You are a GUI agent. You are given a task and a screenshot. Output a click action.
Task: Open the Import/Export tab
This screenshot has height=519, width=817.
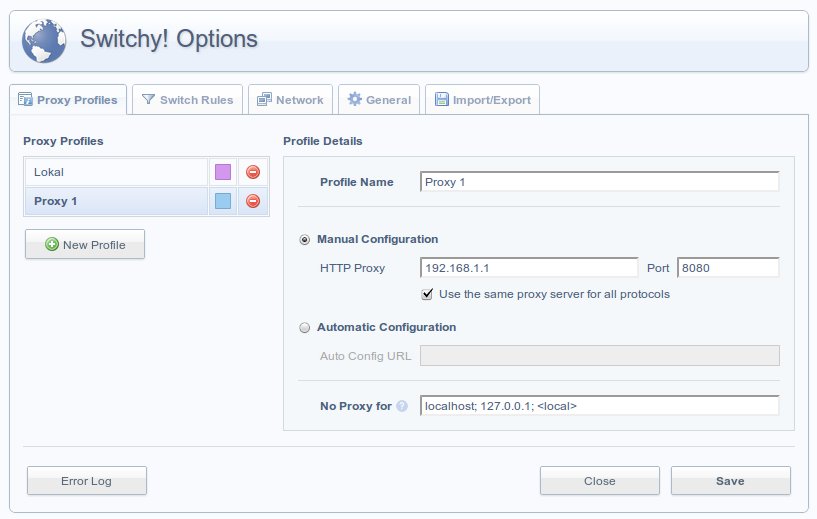tap(483, 100)
